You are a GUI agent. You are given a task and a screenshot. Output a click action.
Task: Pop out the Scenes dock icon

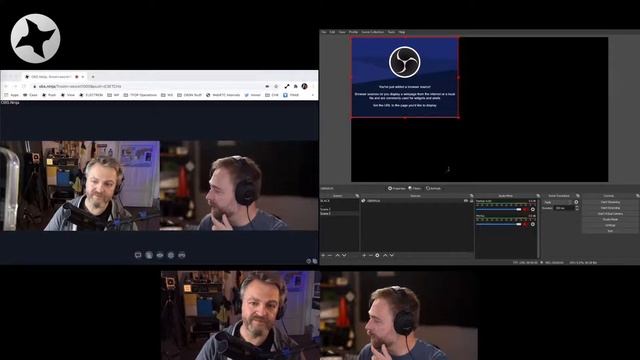[357, 196]
